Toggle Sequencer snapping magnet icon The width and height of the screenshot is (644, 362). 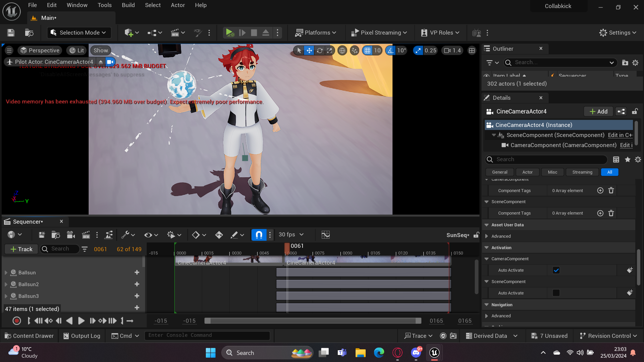pos(259,235)
